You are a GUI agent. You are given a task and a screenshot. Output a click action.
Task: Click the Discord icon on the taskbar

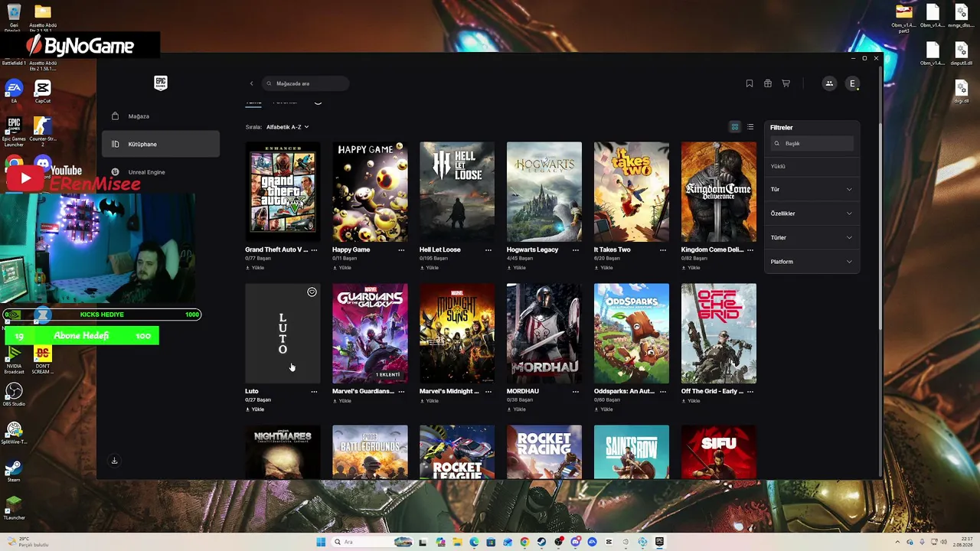click(575, 542)
